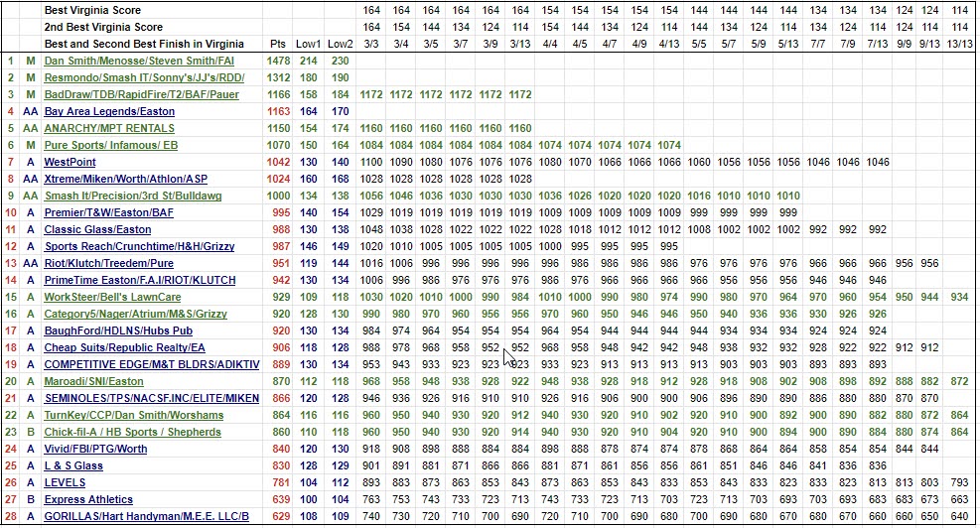The image size is (980, 528).
Task: Click division 'B' cell in Chick-fil-A row
Action: point(31,432)
